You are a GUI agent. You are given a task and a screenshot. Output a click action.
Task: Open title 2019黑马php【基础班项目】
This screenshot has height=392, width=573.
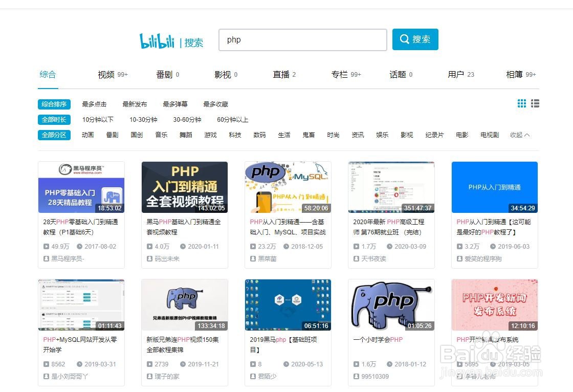pos(283,345)
